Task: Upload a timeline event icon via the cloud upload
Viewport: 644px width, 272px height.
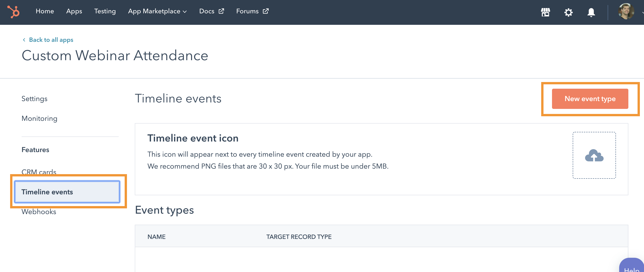Action: coord(594,156)
